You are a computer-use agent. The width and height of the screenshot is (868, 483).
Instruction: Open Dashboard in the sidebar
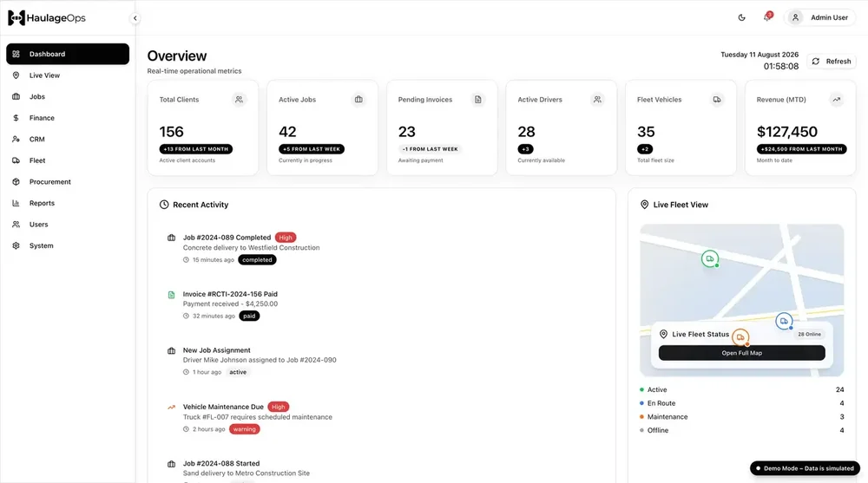[68, 55]
